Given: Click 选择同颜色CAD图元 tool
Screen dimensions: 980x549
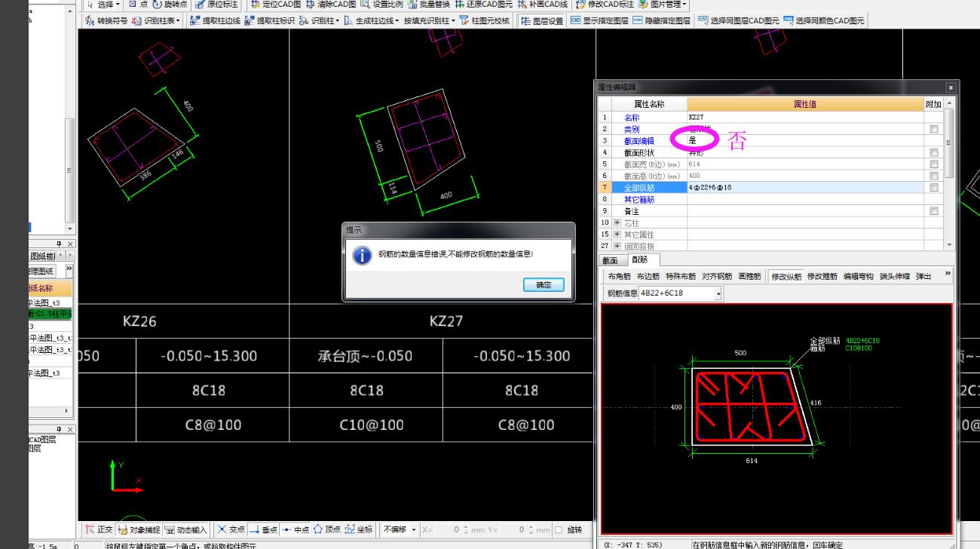Looking at the screenshot, I should [x=825, y=21].
